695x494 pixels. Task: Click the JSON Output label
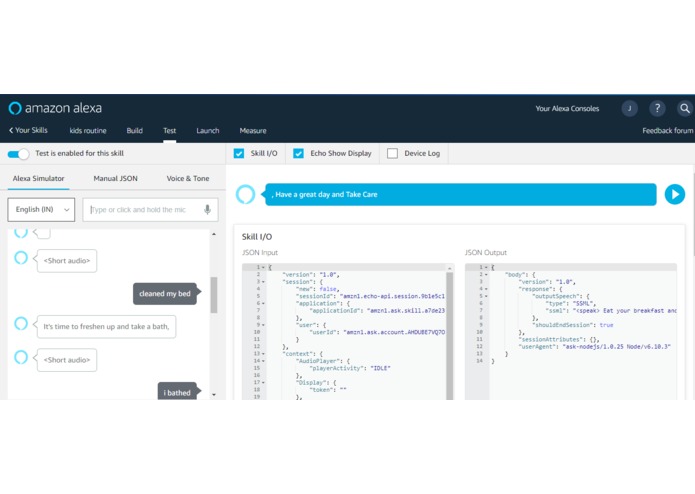[x=486, y=253]
